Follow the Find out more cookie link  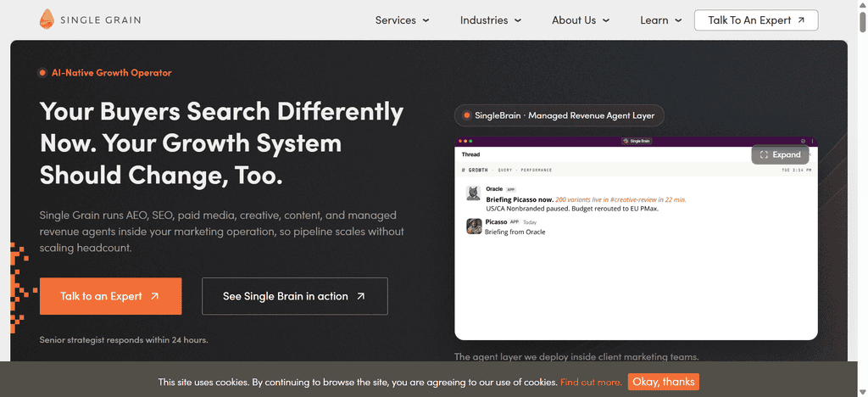tap(591, 382)
